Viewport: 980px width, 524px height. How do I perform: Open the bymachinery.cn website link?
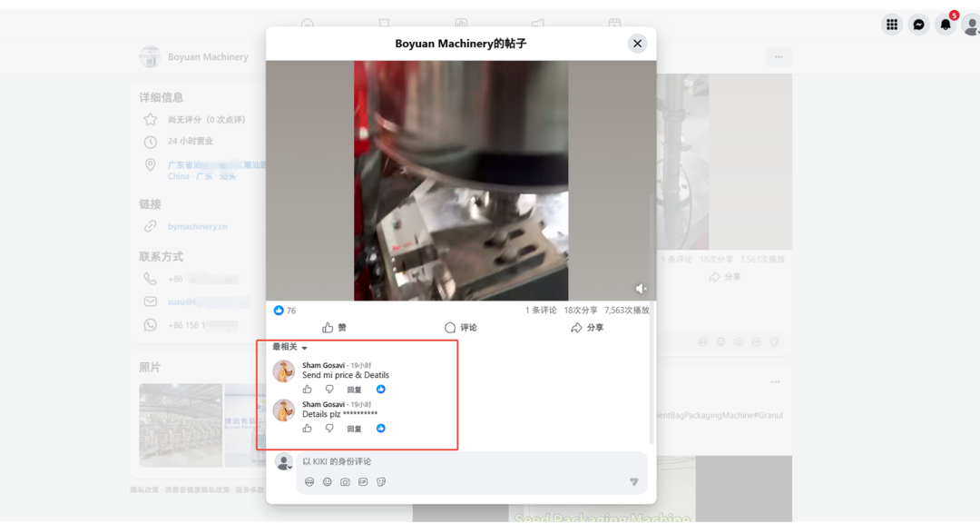point(198,226)
